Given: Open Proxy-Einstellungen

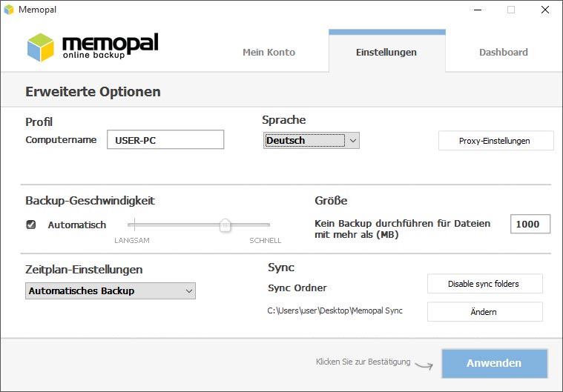Looking at the screenshot, I should tap(495, 141).
